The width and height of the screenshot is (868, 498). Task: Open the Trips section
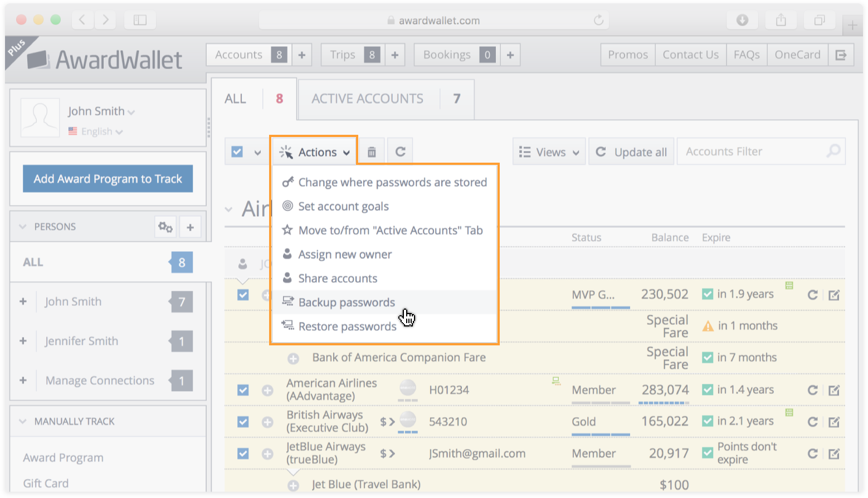pyautogui.click(x=353, y=55)
